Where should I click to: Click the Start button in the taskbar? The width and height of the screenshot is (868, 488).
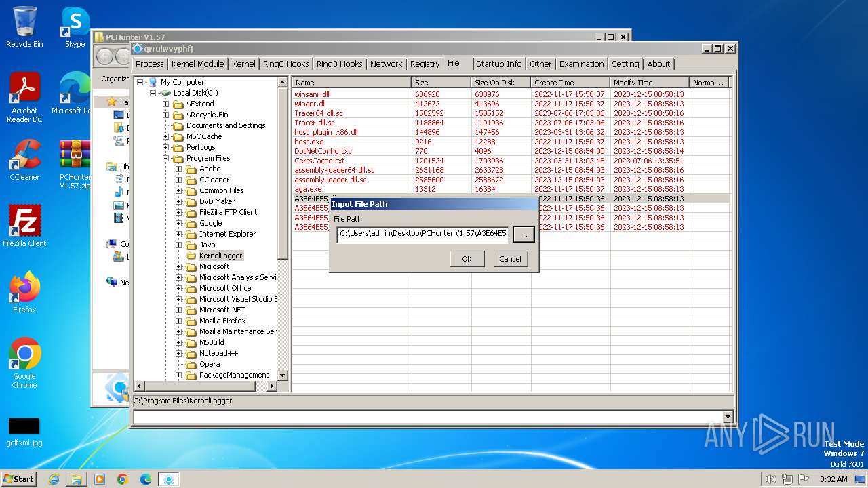[18, 479]
